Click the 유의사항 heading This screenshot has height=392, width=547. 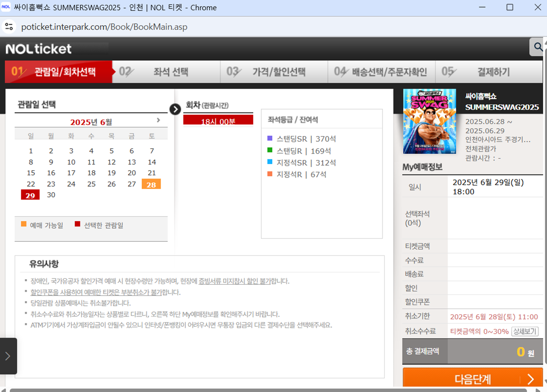click(x=44, y=264)
